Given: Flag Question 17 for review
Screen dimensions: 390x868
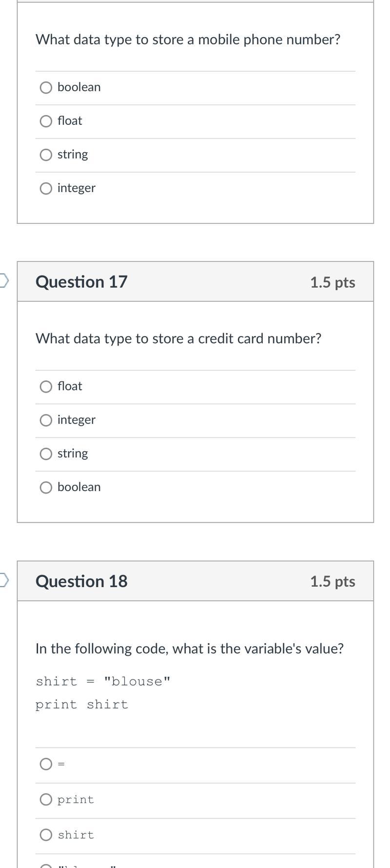Looking at the screenshot, I should tap(3, 280).
